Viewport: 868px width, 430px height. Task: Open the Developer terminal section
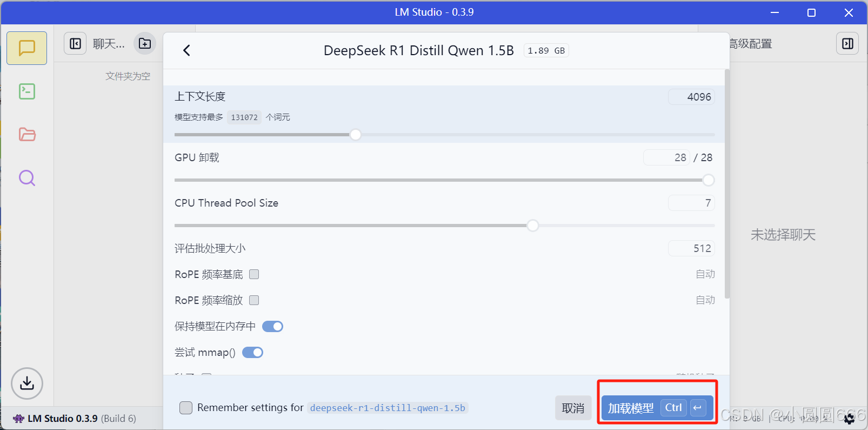[27, 91]
